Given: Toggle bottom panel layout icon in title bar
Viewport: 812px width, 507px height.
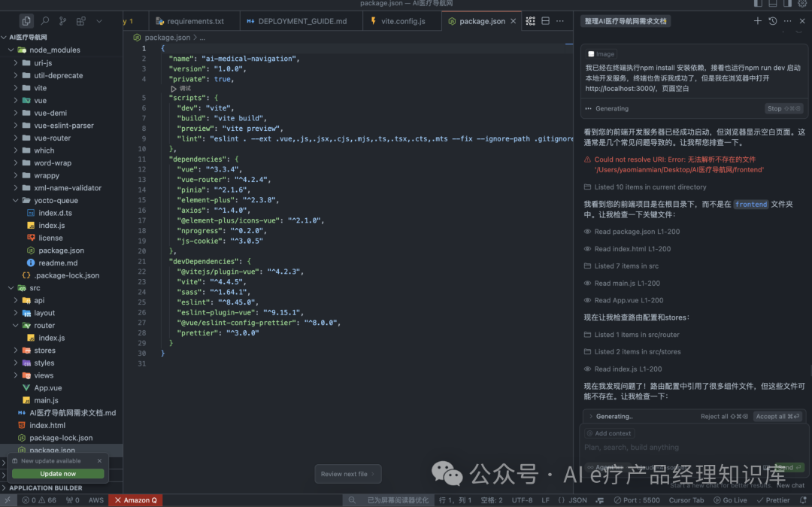Looking at the screenshot, I should 773,4.
